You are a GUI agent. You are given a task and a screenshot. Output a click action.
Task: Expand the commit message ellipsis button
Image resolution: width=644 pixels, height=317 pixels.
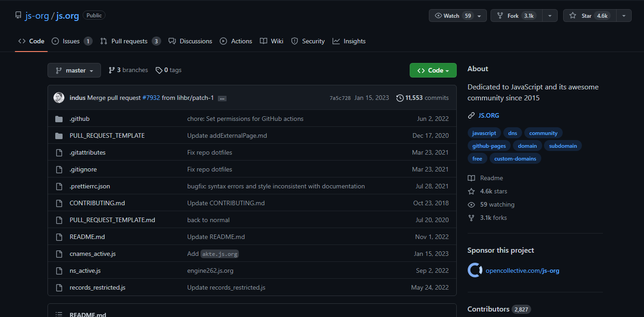[222, 98]
